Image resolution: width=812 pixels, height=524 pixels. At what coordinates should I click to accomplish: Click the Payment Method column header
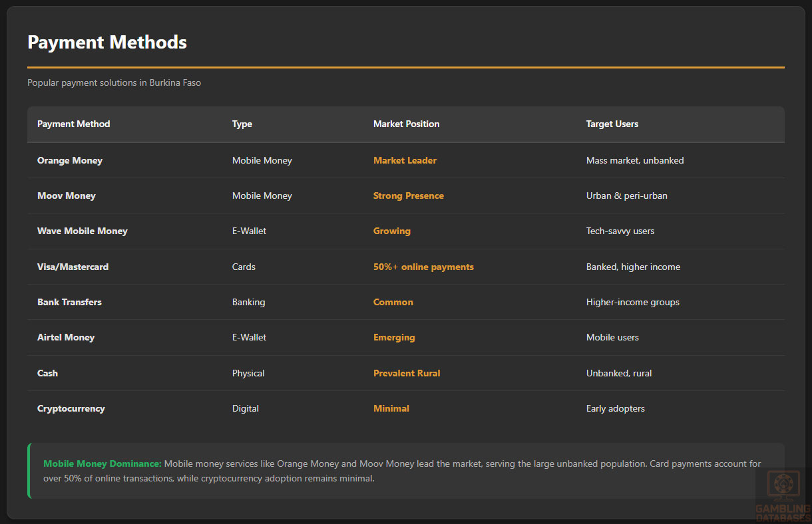click(x=74, y=124)
